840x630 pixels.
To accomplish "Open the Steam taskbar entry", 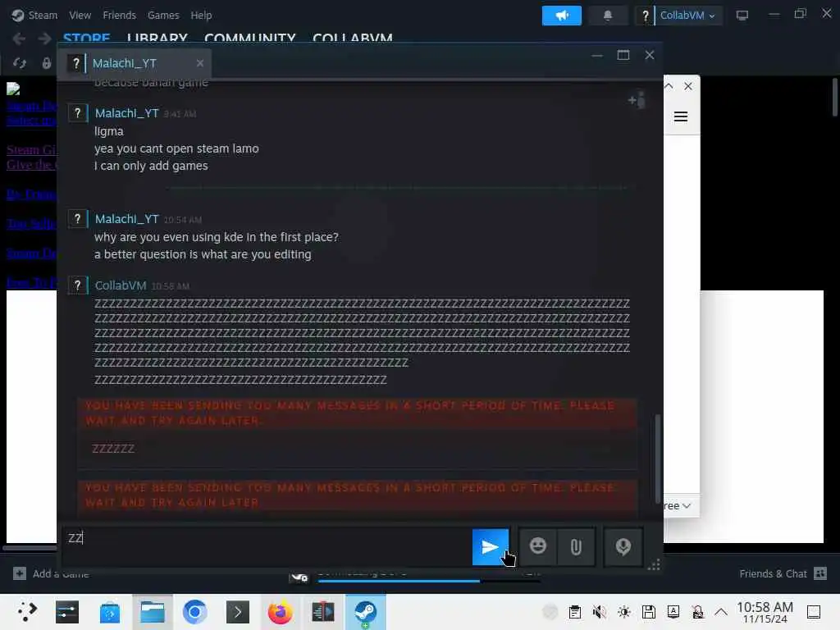I will (x=365, y=612).
